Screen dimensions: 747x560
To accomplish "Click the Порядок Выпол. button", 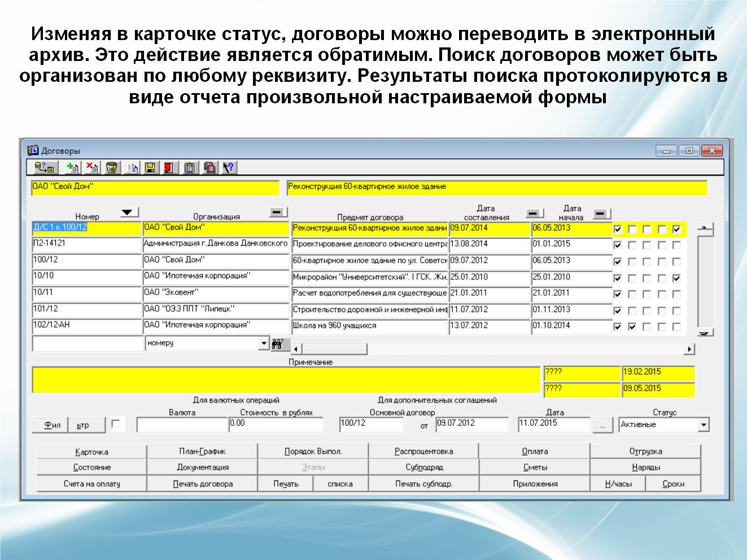I will click(x=313, y=452).
